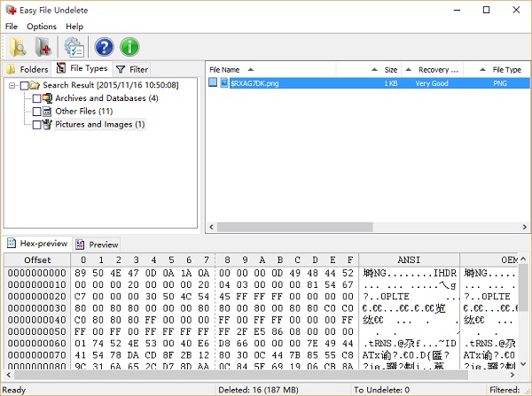
Task: Click the file list scroll left arrow
Action: coord(211,227)
